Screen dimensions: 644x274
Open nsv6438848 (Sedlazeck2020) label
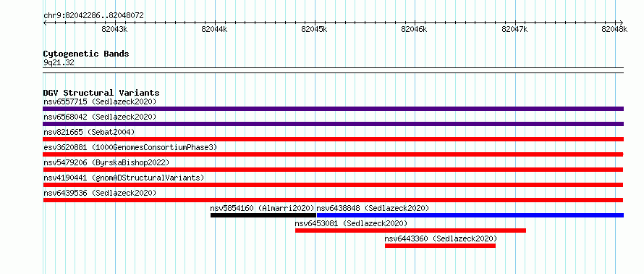tap(373, 208)
